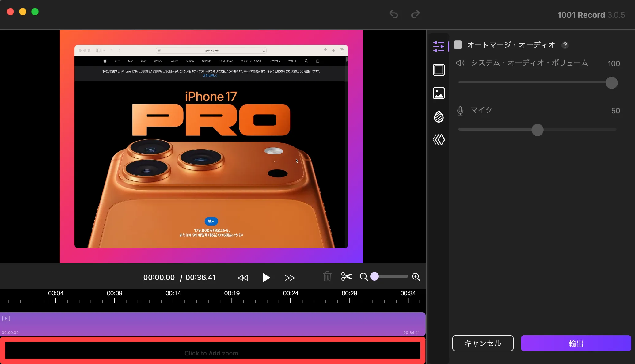Click the キャンセル button

pyautogui.click(x=483, y=343)
